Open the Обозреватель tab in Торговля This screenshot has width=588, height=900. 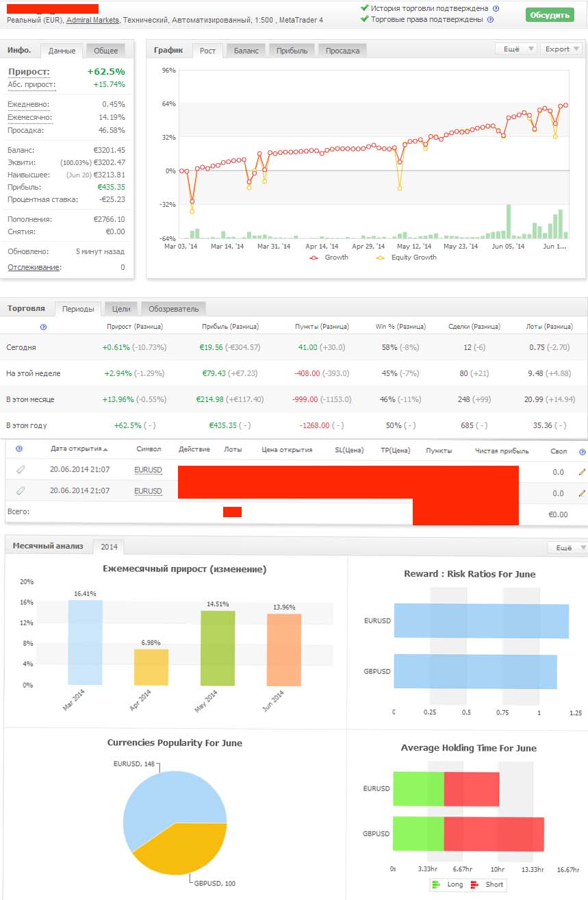tap(173, 309)
